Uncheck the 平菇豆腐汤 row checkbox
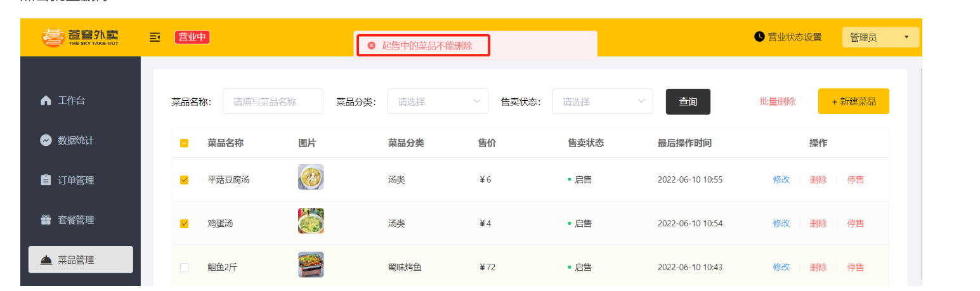The height and width of the screenshot is (291, 980). tap(185, 180)
